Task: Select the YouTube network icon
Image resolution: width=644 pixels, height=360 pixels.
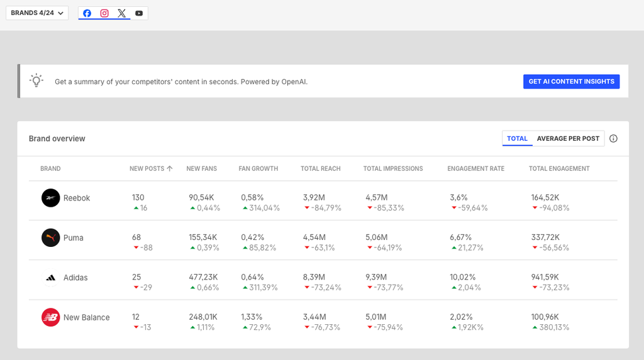Action: click(139, 13)
